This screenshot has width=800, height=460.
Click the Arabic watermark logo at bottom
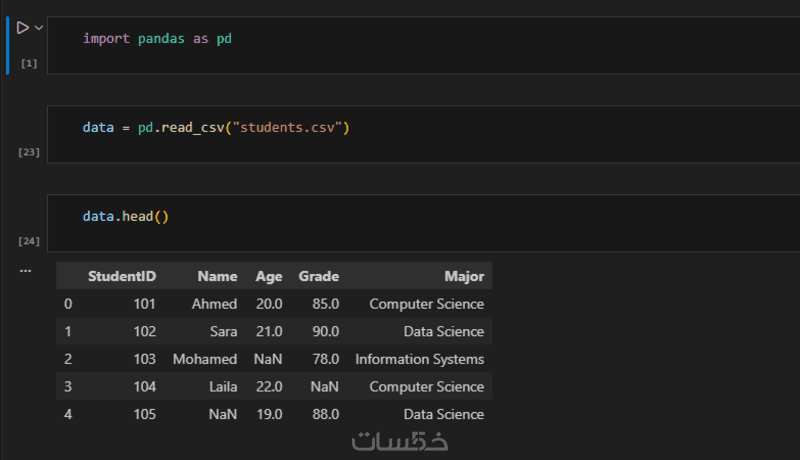click(400, 441)
